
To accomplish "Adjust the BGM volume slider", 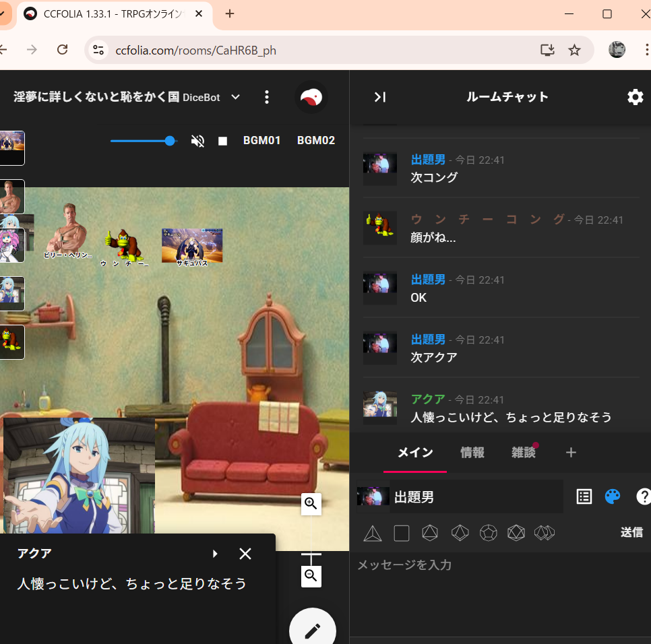I will 170,141.
